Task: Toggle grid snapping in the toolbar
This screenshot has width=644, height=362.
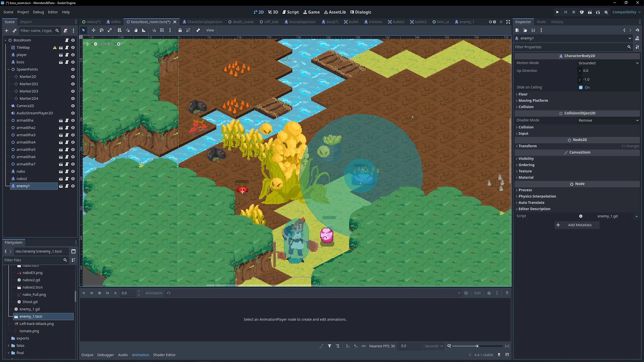Action: pos(162,30)
